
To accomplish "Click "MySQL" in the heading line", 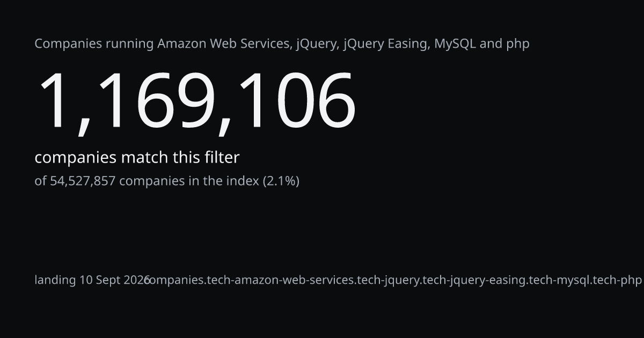I will [x=455, y=44].
